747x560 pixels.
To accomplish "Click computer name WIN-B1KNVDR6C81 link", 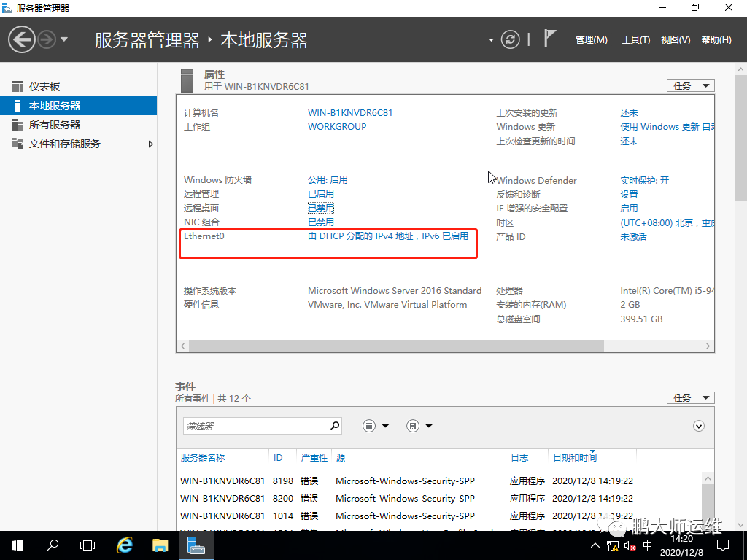I will tap(350, 113).
